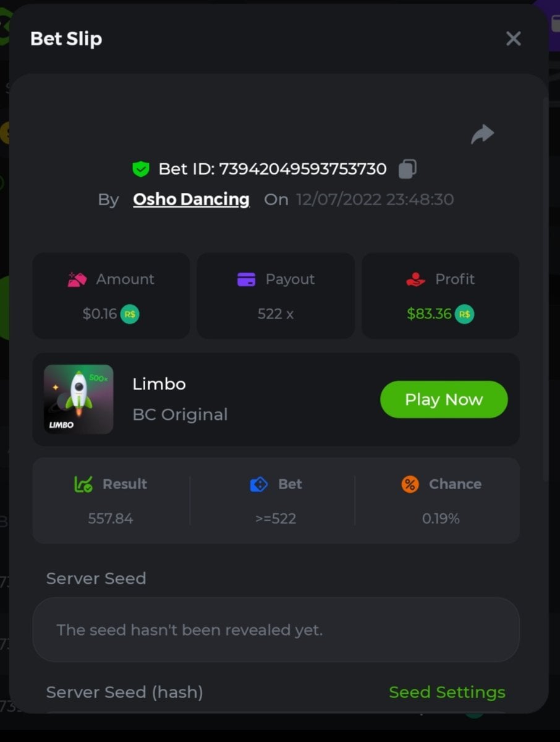Click the Server Seed field
This screenshot has height=742, width=560.
pos(276,630)
